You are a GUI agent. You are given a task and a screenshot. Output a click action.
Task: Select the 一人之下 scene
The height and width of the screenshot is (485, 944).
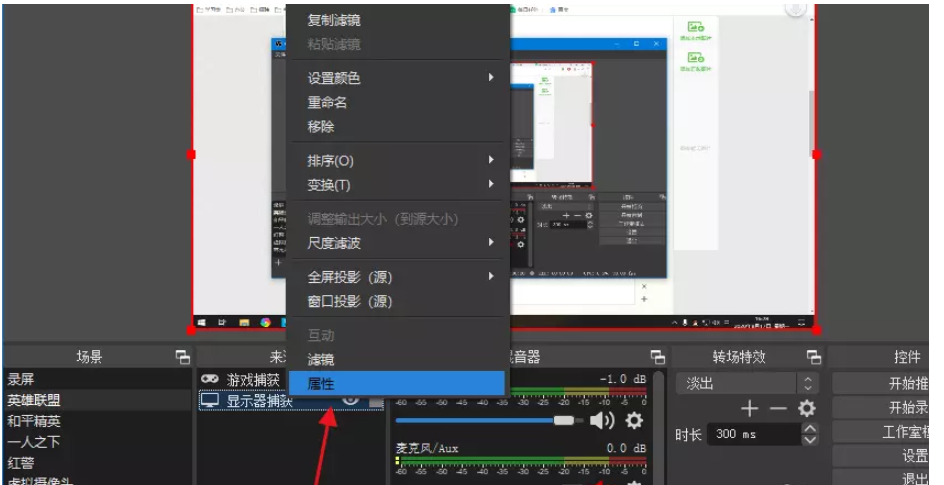click(98, 442)
